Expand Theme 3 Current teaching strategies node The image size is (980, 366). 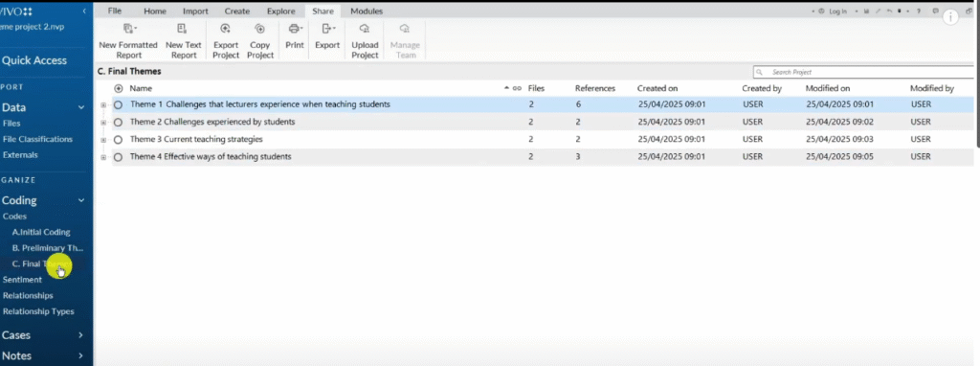(103, 140)
